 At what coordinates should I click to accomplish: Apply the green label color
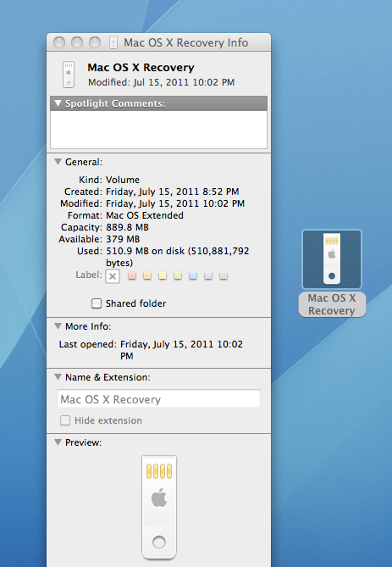178,276
